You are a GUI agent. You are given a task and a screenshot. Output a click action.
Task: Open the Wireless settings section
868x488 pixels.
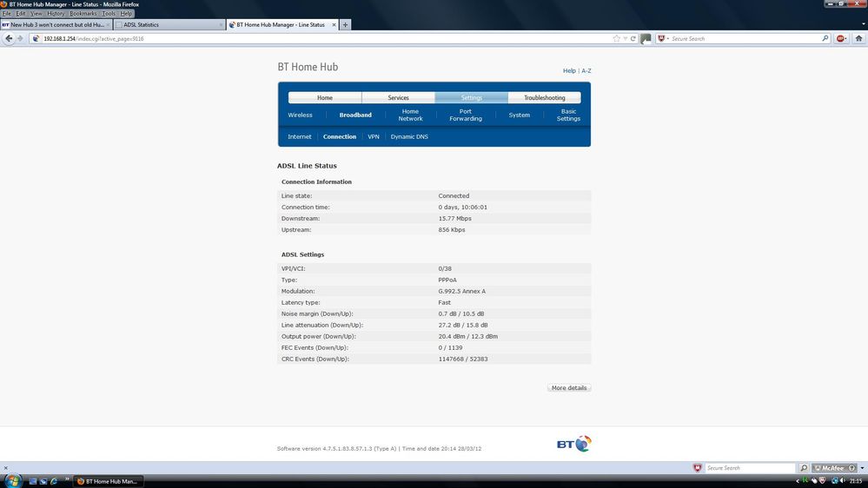click(x=300, y=115)
